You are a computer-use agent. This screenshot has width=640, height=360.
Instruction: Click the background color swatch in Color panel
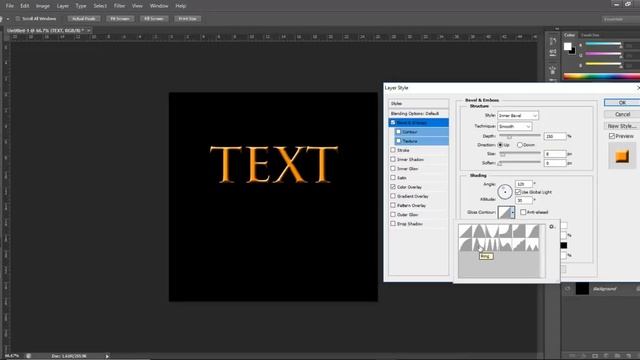point(573,51)
